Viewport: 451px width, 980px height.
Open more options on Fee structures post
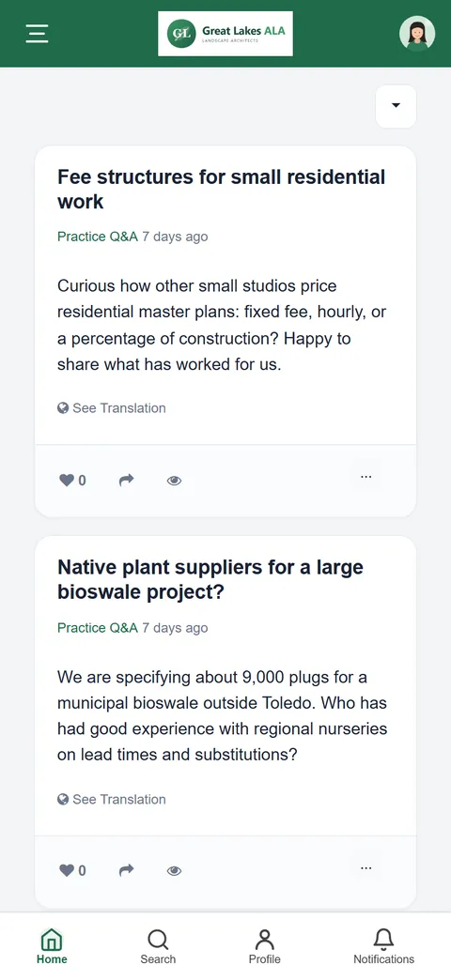click(366, 477)
